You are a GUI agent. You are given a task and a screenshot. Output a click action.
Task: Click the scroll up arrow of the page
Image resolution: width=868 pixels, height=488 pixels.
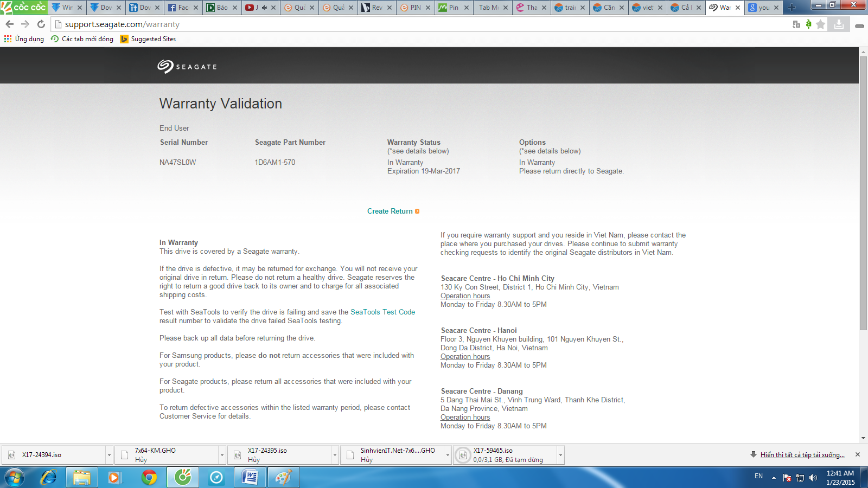(x=863, y=52)
